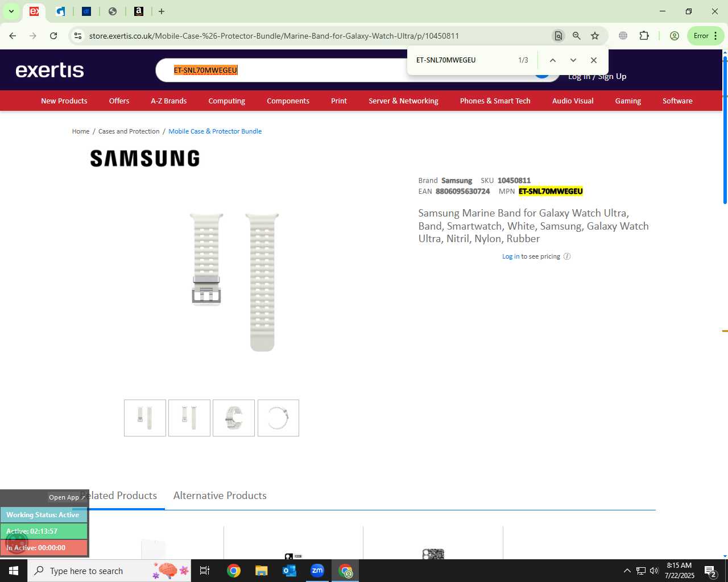
Task: Open the A-Z Brands menu
Action: tap(168, 101)
